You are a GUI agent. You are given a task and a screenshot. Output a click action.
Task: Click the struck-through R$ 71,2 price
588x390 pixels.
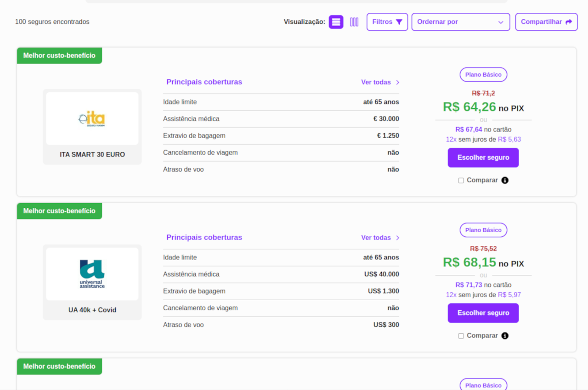point(483,93)
